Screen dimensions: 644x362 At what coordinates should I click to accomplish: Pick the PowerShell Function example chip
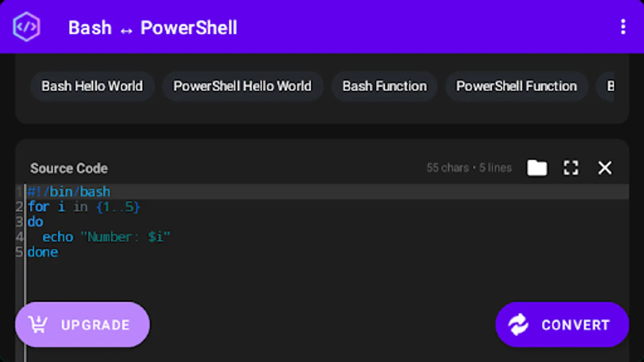click(516, 86)
